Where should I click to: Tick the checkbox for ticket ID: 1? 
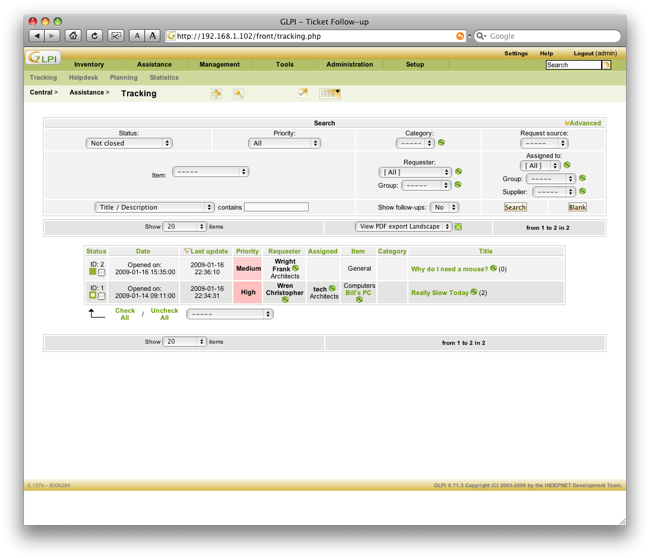click(102, 296)
